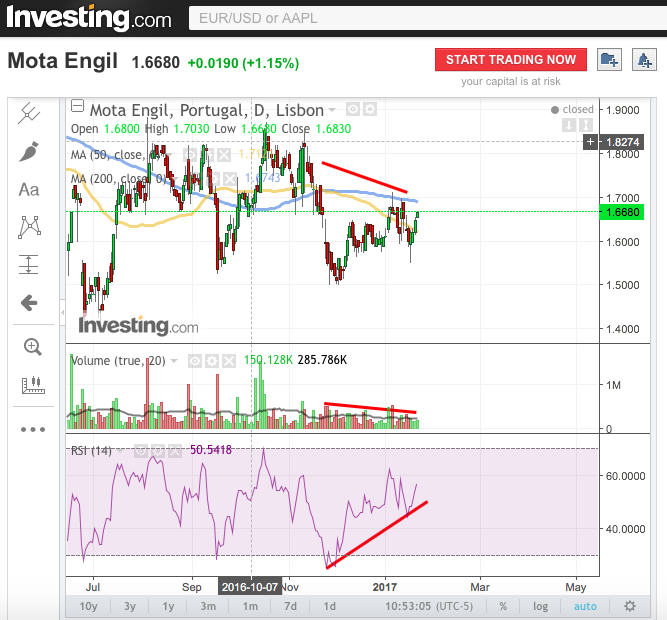This screenshot has width=667, height=620.
Task: Open main series settings gear
Action: tap(370, 110)
